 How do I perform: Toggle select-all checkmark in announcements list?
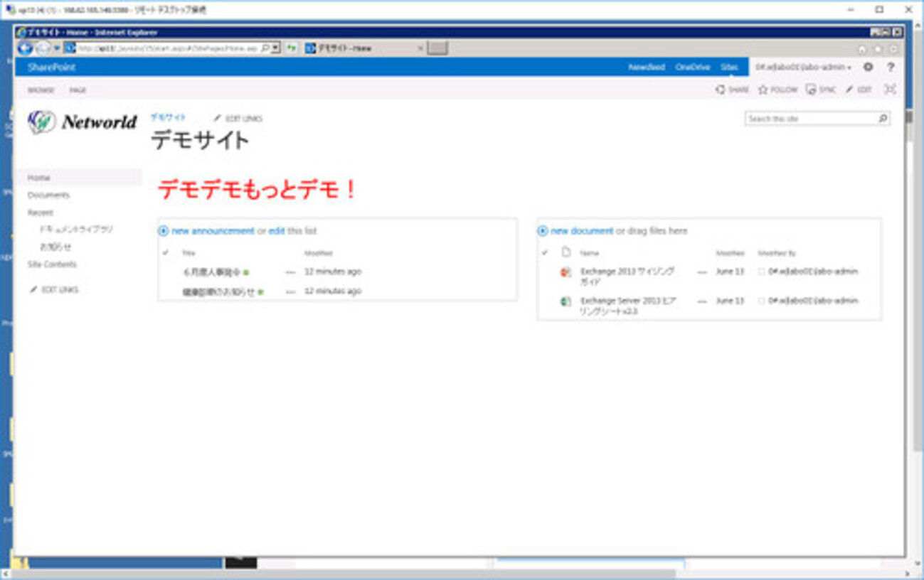tap(166, 252)
